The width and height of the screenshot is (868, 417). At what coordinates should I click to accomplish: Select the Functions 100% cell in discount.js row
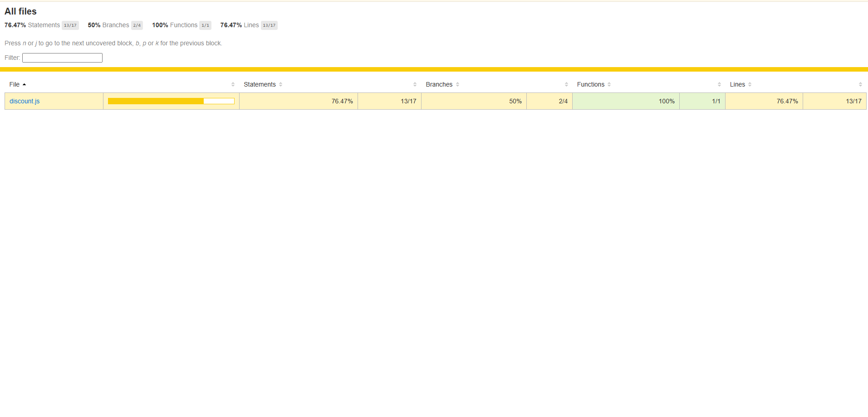click(626, 101)
